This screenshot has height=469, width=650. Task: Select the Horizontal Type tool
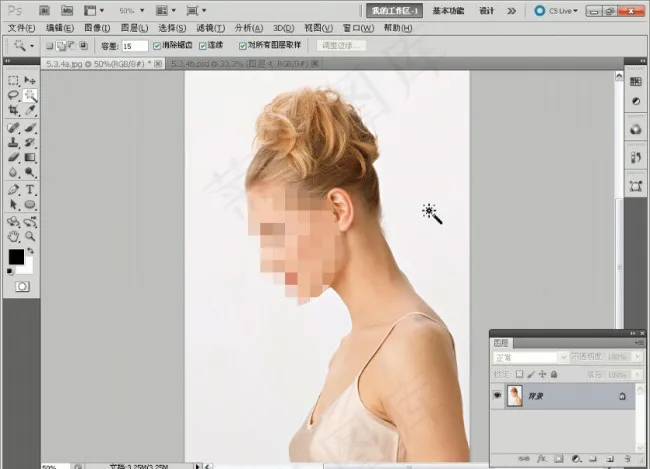tap(30, 189)
